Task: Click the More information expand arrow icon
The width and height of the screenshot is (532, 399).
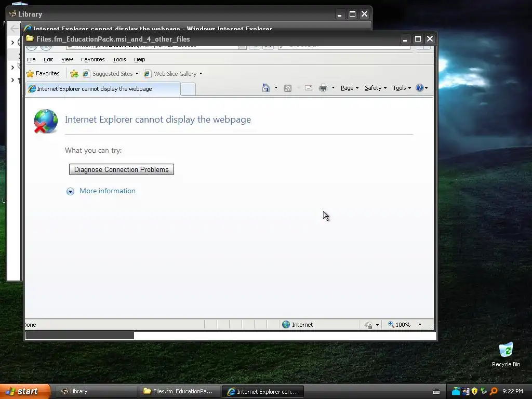Action: point(70,191)
